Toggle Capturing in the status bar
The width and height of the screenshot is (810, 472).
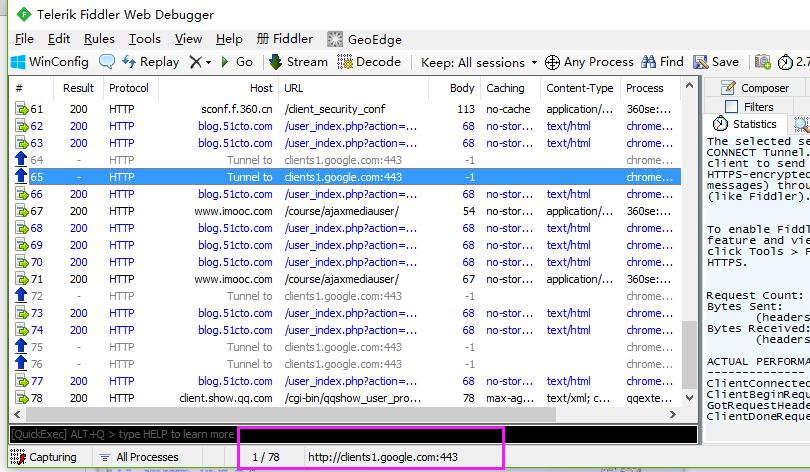[x=43, y=457]
